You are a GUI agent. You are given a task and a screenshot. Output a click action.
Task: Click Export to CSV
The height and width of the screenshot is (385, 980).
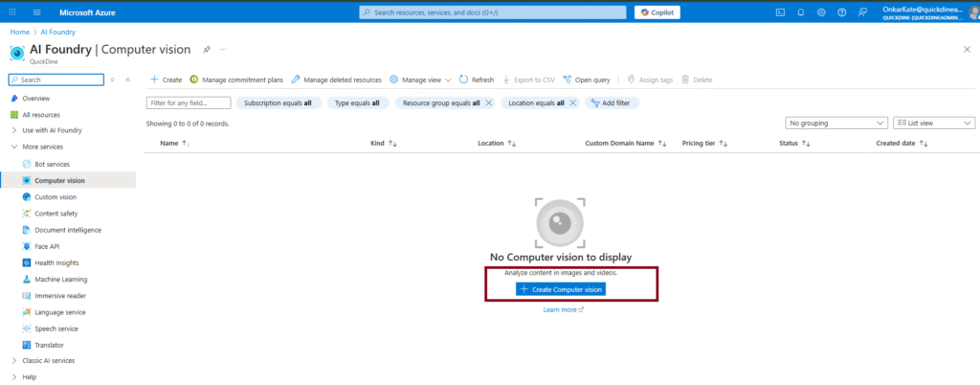(x=528, y=80)
